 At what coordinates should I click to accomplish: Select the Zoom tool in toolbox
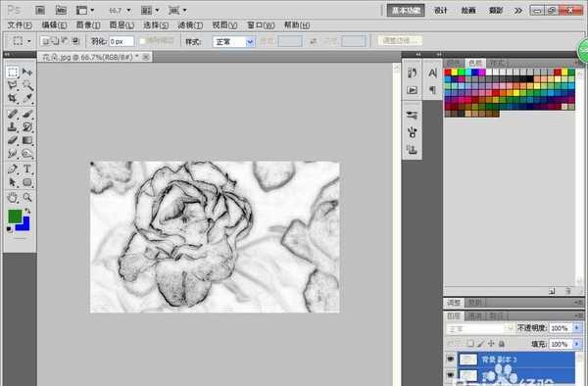pos(27,198)
